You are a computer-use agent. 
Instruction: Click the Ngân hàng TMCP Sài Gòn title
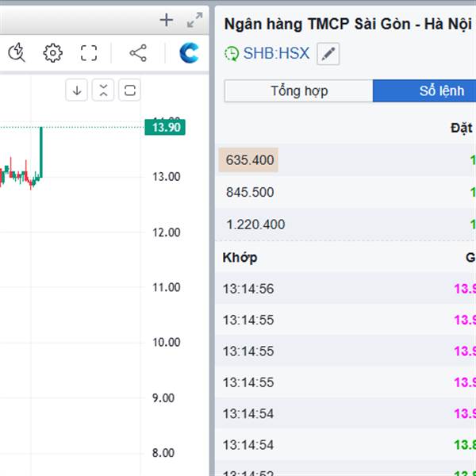coord(348,25)
